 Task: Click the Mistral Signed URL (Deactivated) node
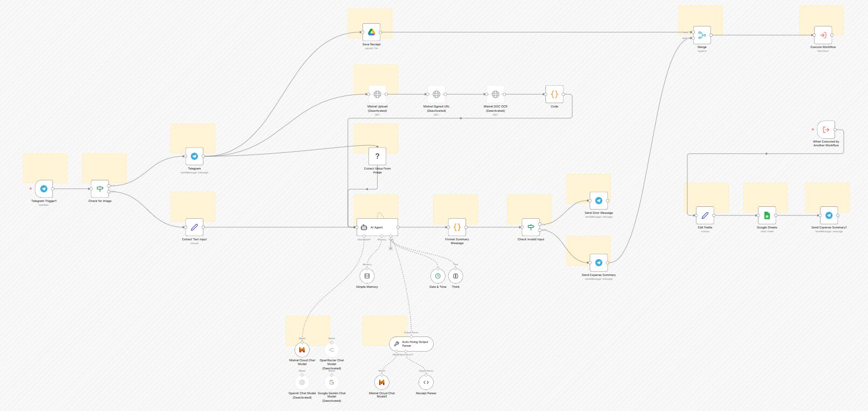point(436,94)
